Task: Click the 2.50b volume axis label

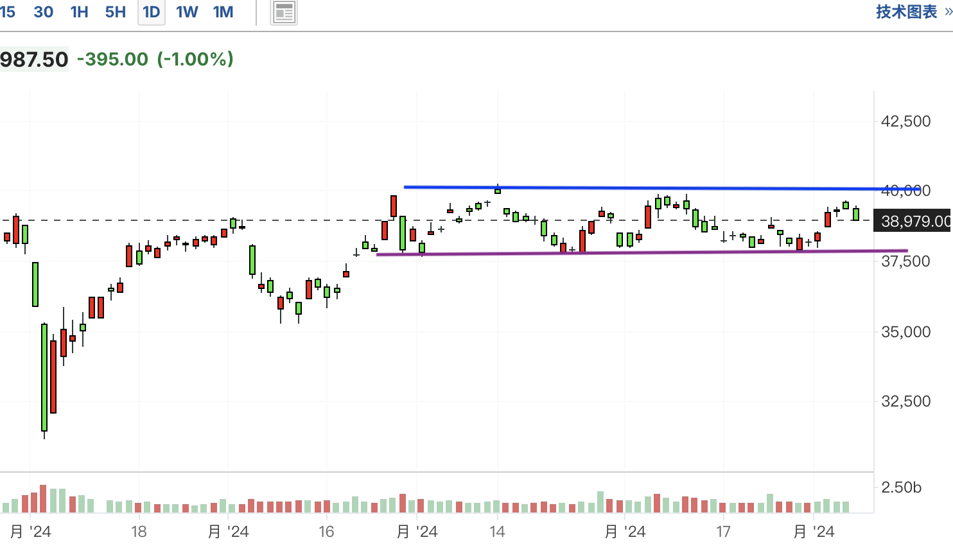Action: pyautogui.click(x=901, y=487)
